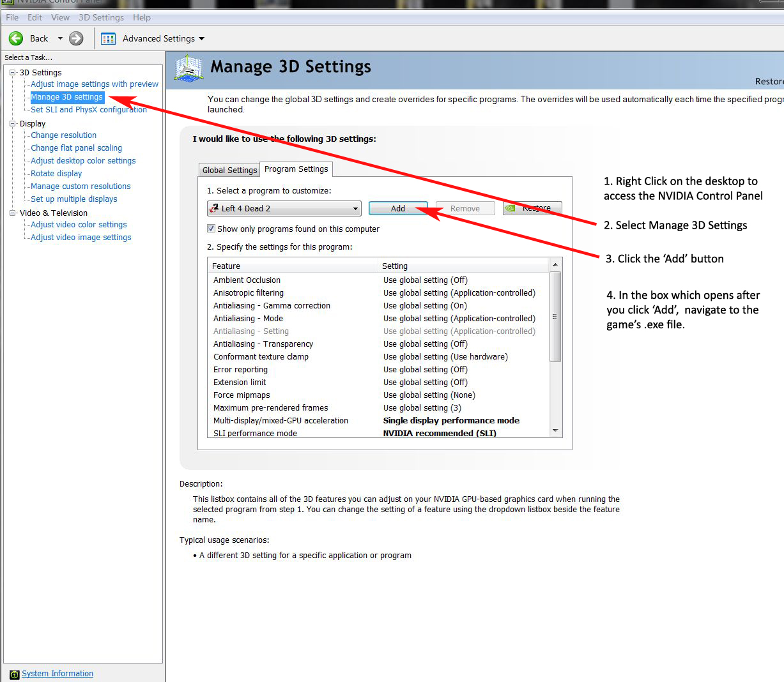Screen dimensions: 784x682
Task: Open Set SLI and PhysX configuration
Action: (x=89, y=109)
